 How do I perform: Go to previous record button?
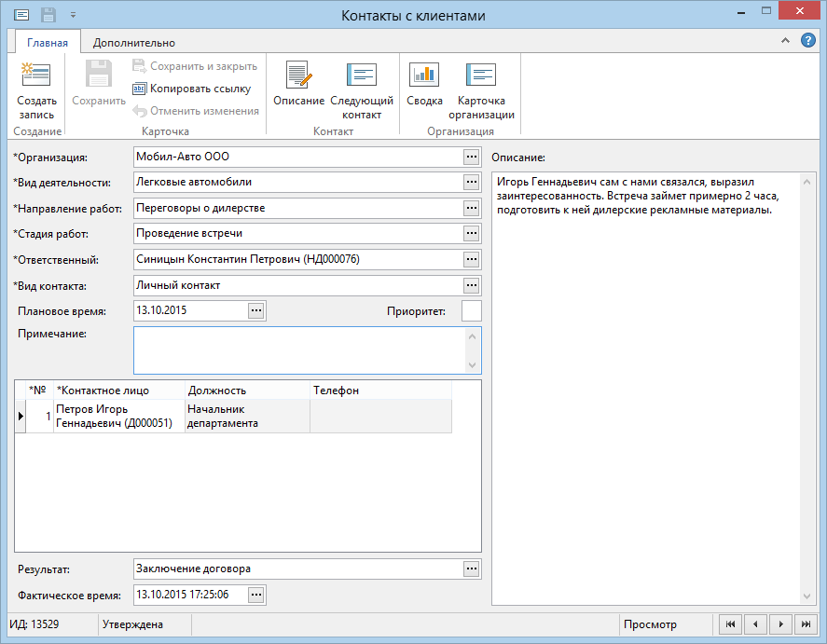click(755, 624)
